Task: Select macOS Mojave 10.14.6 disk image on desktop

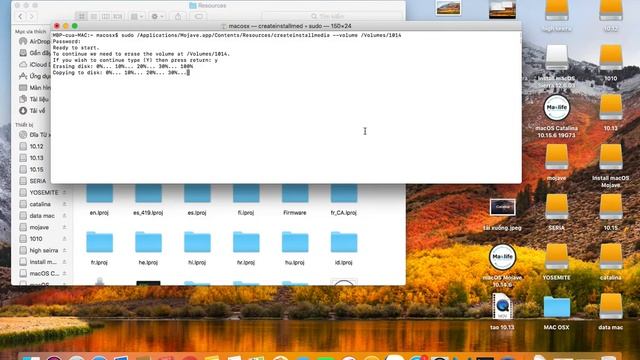Action: [x=502, y=265]
